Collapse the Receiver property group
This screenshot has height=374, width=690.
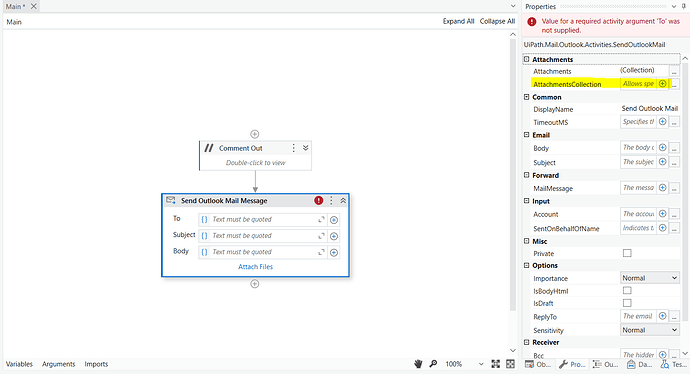(526, 342)
